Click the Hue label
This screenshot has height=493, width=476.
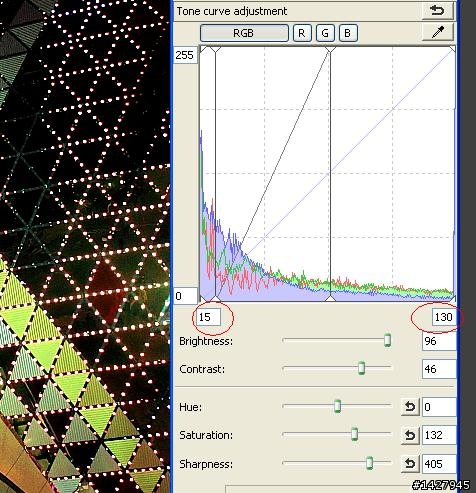190,407
